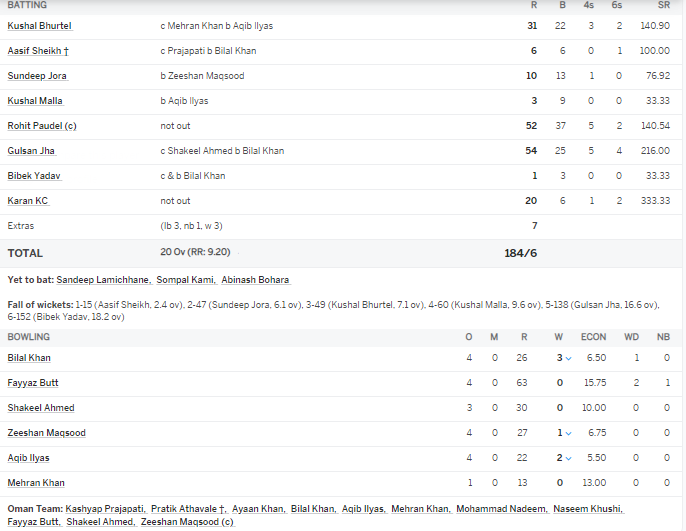686x531 pixels.
Task: Open Kushal Malla's profile link
Action: click(35, 101)
